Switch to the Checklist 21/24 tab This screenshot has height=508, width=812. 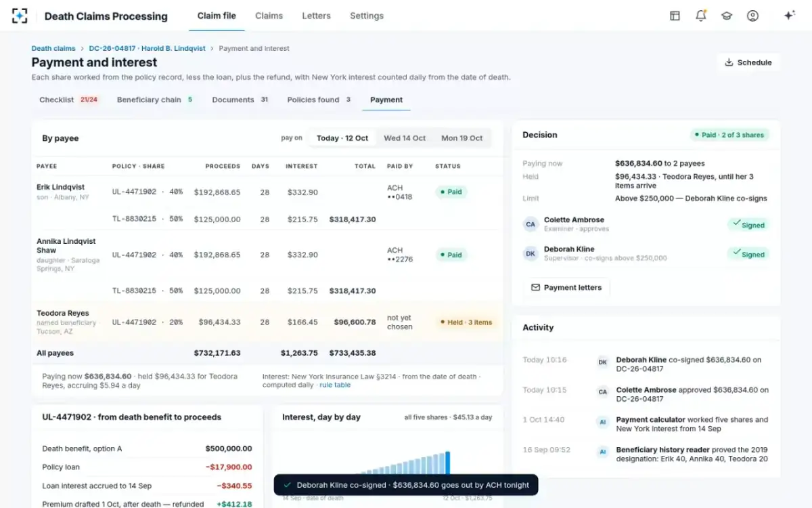tap(69, 100)
